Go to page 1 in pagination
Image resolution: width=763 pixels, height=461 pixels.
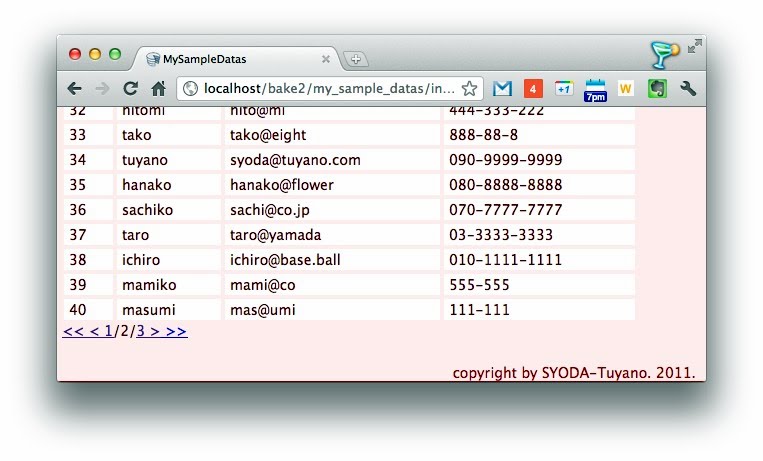[108, 331]
